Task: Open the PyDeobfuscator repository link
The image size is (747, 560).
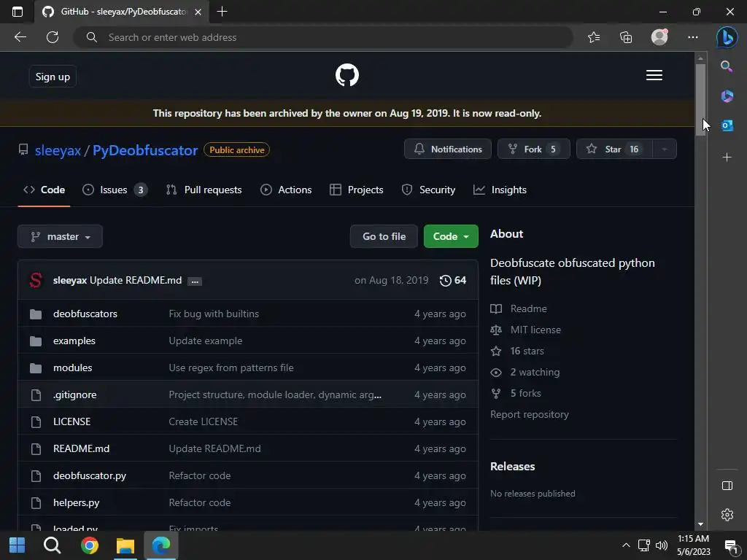Action: click(145, 150)
